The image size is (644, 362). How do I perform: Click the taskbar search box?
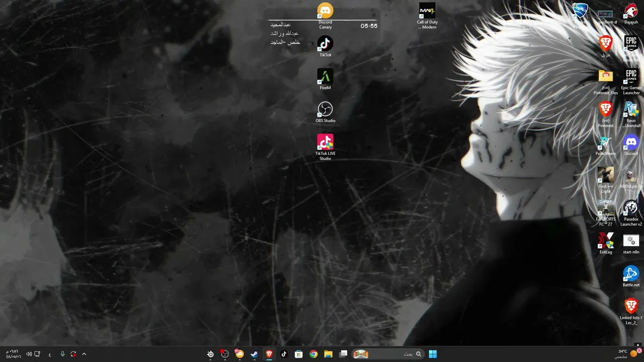click(387, 354)
